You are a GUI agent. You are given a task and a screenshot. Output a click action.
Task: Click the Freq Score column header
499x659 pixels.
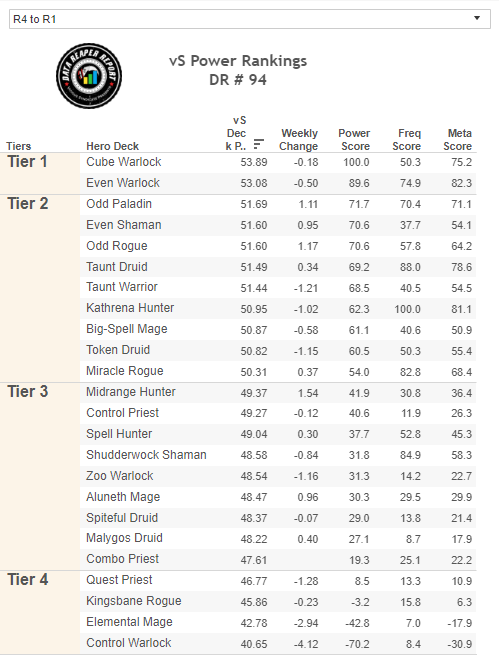pyautogui.click(x=407, y=140)
